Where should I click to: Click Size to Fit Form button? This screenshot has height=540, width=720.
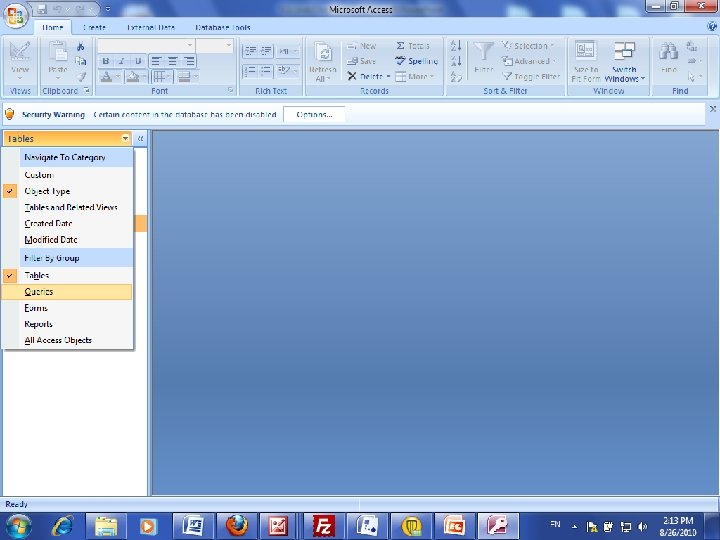(585, 62)
